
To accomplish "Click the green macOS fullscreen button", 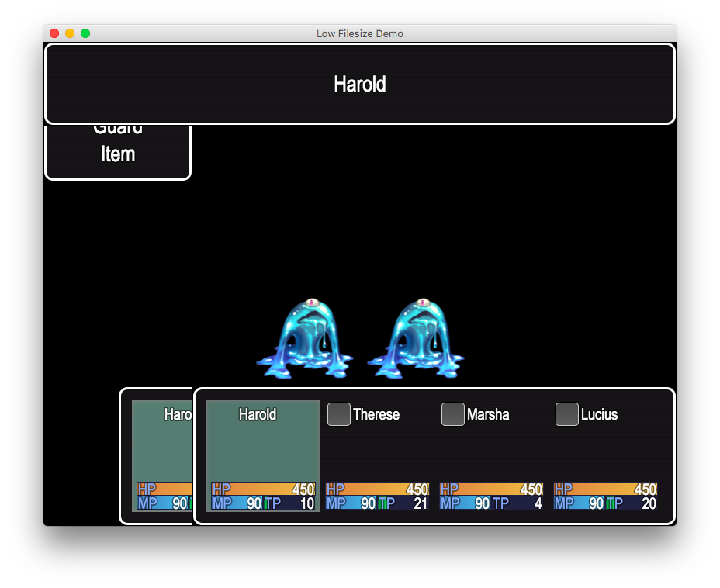I will [85, 33].
